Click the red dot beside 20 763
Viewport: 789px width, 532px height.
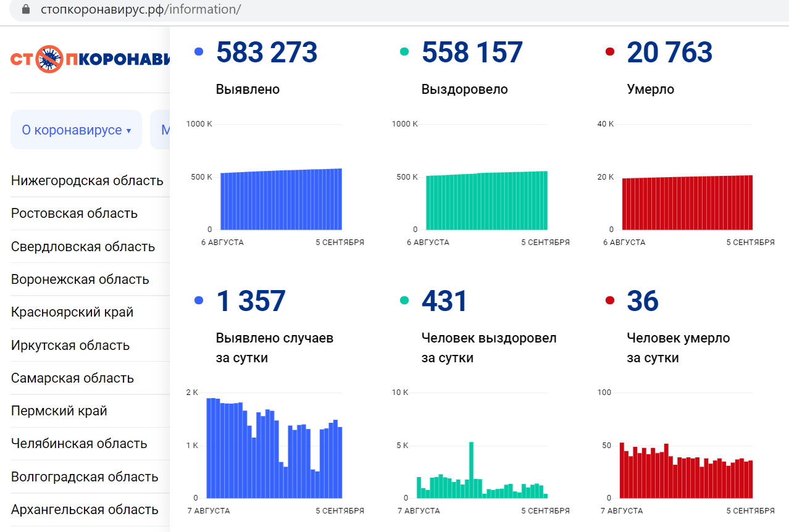pyautogui.click(x=610, y=52)
